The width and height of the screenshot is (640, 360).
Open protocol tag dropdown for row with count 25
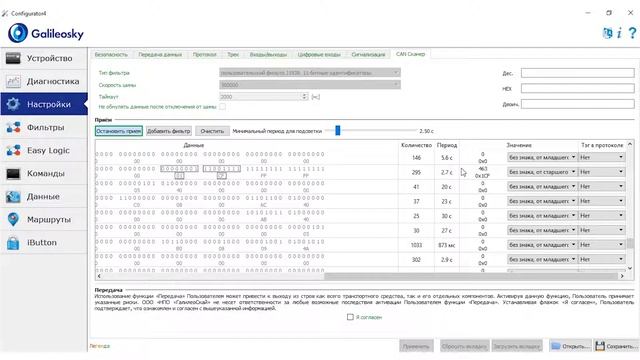click(x=602, y=216)
